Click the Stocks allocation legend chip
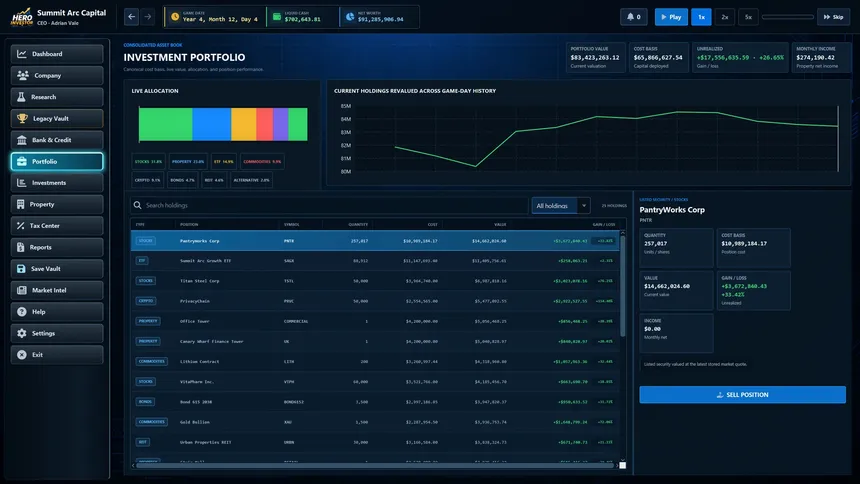 [x=149, y=161]
